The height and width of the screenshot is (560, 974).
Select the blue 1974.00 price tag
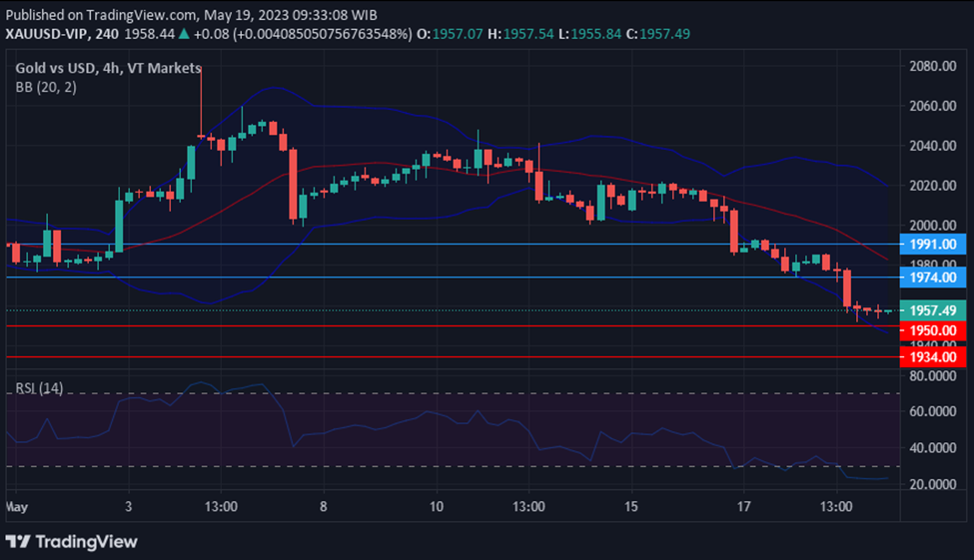933,277
